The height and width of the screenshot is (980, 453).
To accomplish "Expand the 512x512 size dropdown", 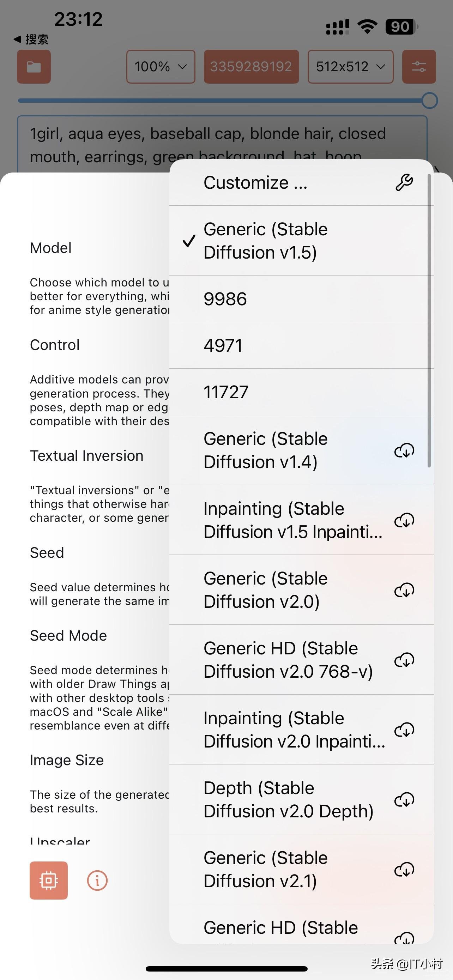I will coord(350,67).
